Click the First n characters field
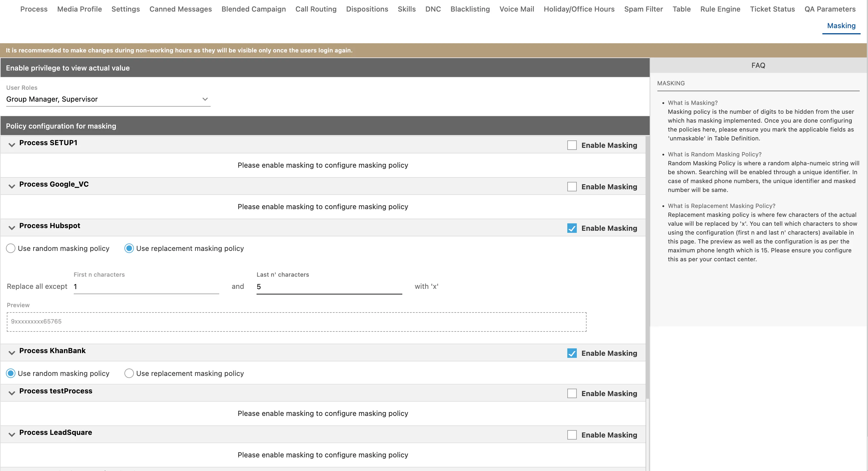The width and height of the screenshot is (868, 471). 146,287
